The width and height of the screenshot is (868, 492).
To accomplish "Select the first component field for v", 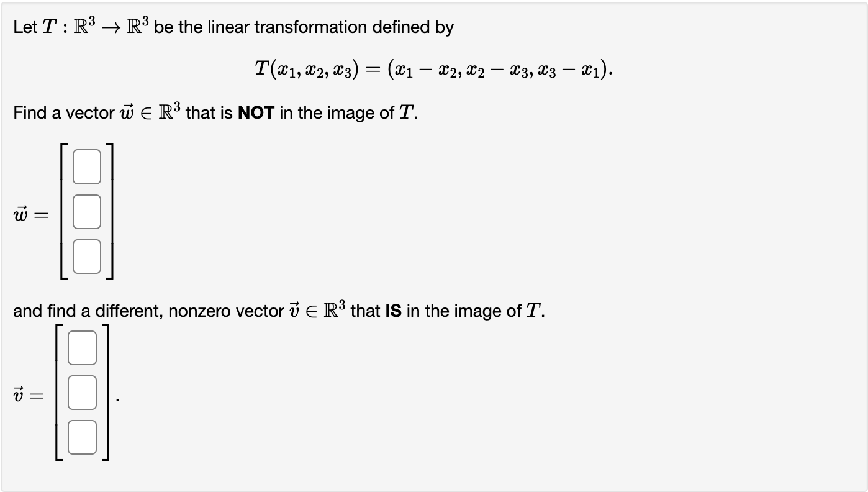I will coord(82,348).
